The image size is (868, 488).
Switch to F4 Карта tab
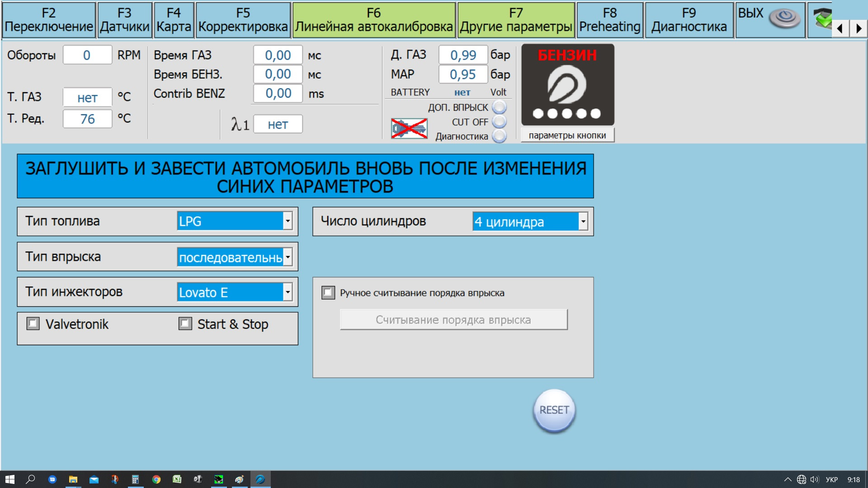pos(174,20)
